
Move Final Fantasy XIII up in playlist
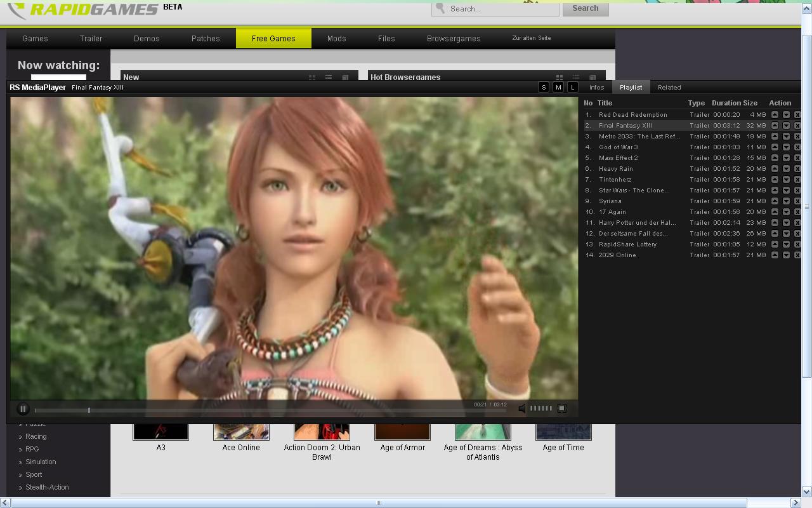(x=775, y=126)
